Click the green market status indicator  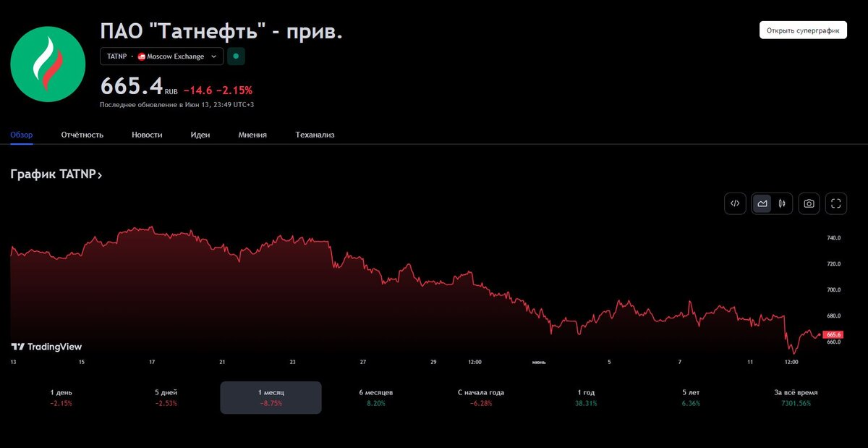[236, 56]
